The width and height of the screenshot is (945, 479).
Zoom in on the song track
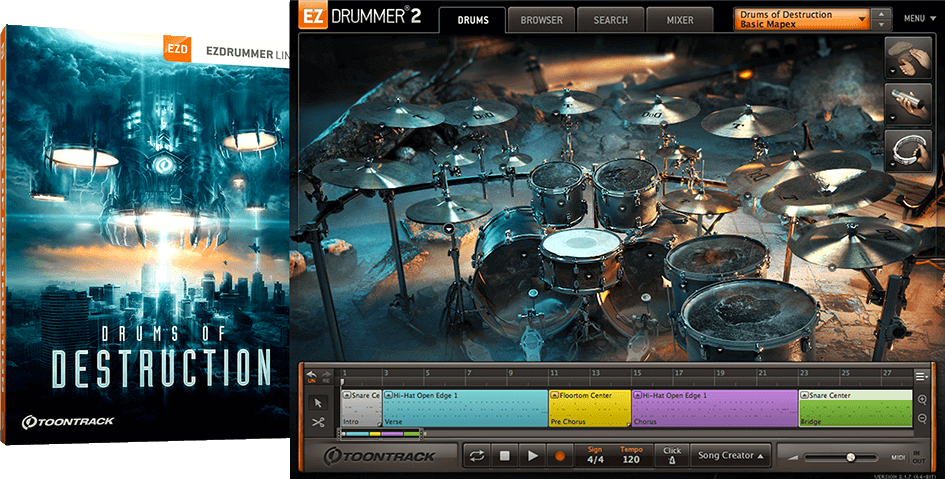pos(922,399)
